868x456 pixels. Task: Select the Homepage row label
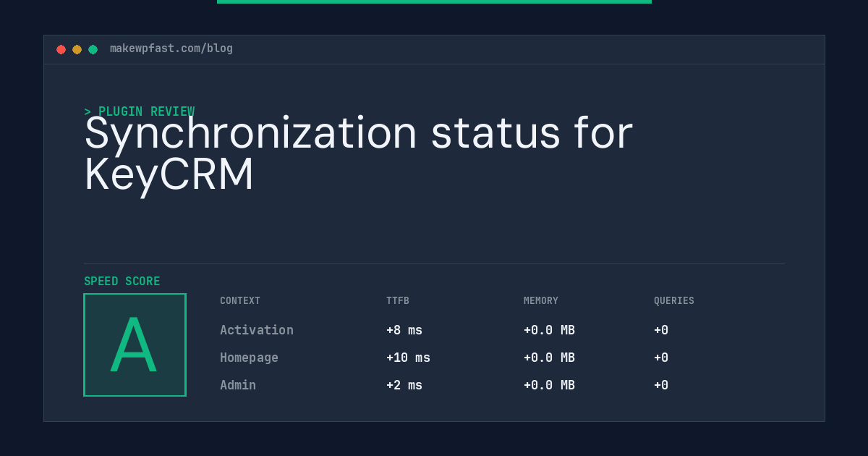pos(249,358)
